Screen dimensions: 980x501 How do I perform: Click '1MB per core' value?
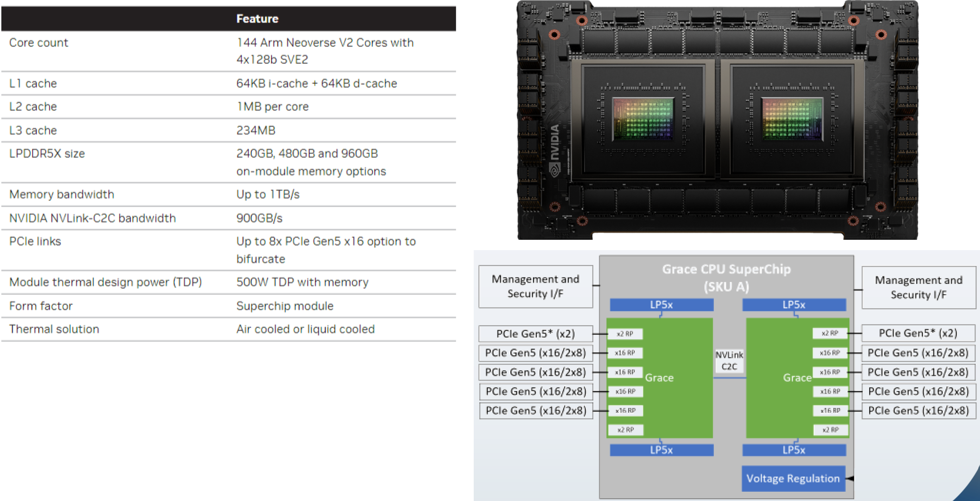273,107
